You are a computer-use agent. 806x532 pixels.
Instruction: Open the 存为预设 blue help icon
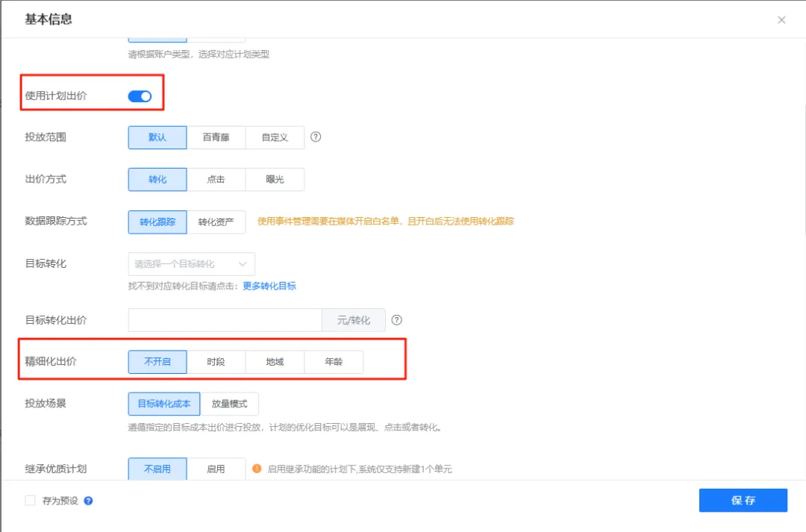tap(88, 501)
